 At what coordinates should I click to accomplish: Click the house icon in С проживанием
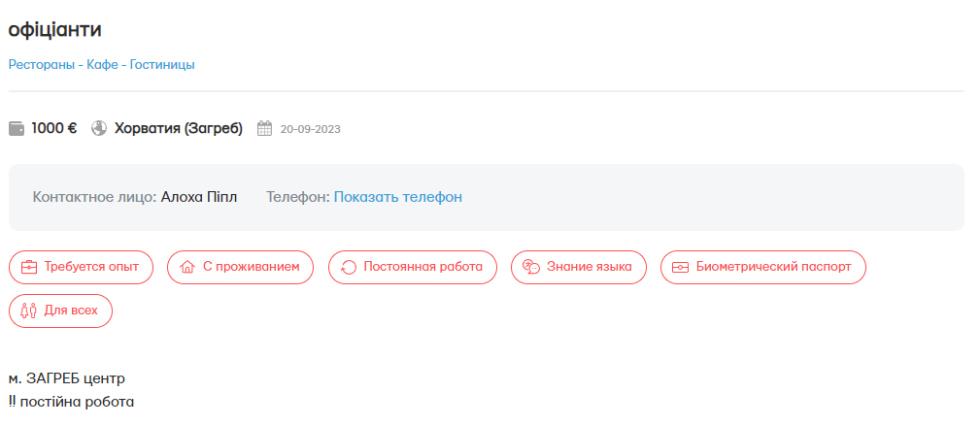[x=187, y=267]
